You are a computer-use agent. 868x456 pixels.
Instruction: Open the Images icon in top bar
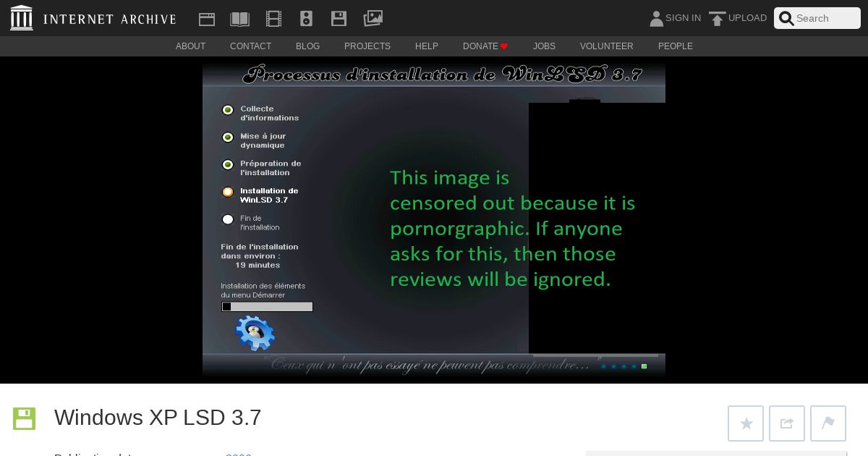pos(373,18)
